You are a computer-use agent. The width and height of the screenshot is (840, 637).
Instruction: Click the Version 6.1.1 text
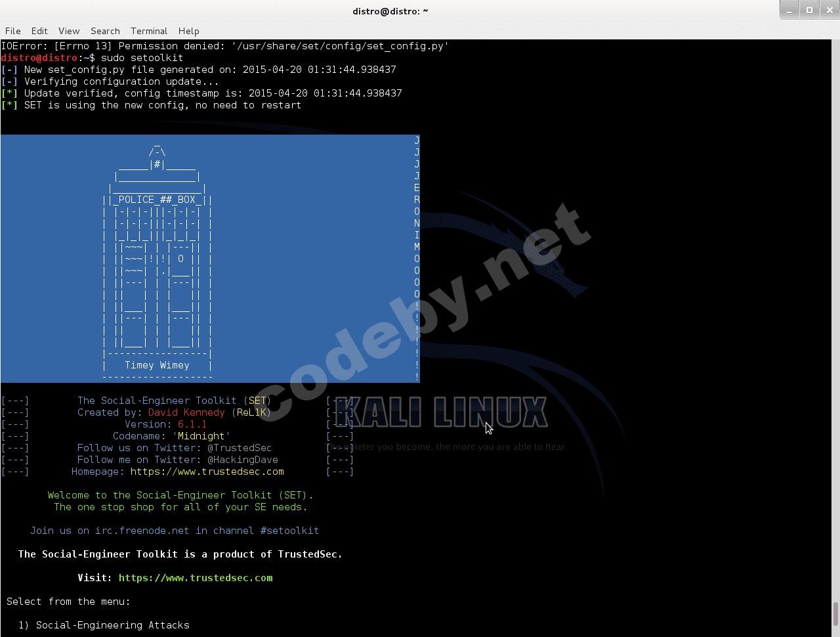(165, 424)
